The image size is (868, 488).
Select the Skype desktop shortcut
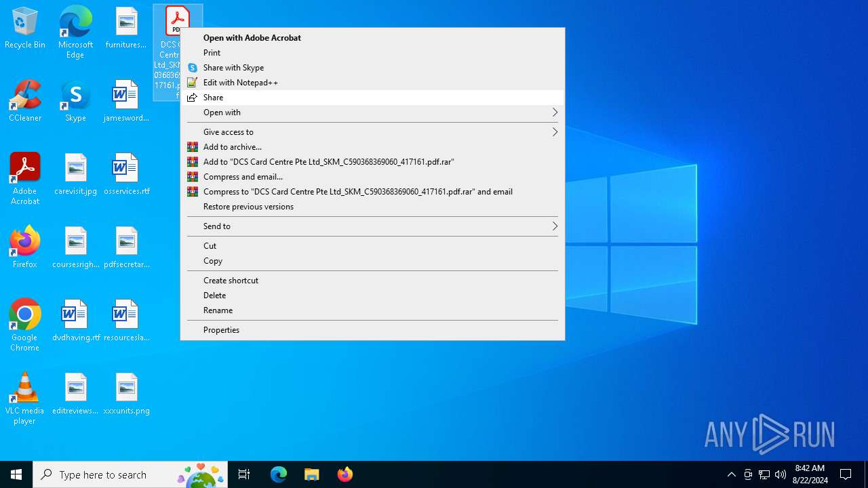coord(75,102)
